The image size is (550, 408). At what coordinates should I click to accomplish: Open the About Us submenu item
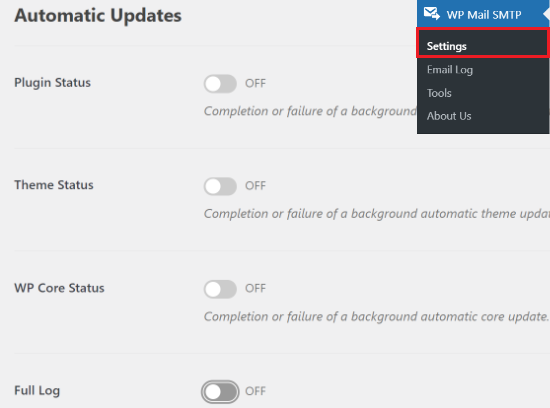449,116
